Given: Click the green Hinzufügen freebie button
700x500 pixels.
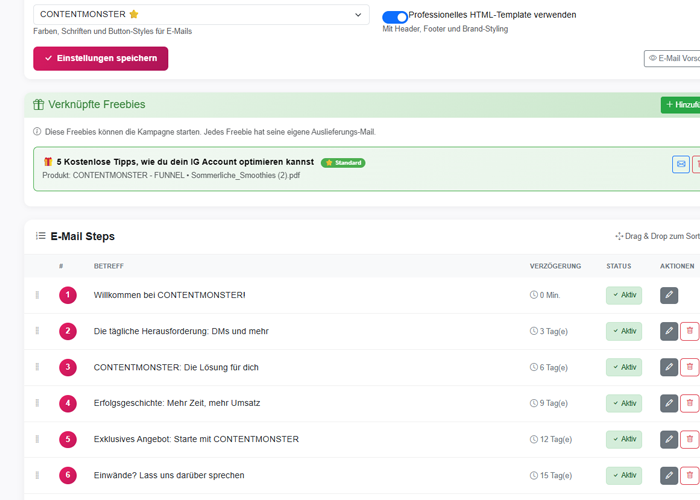Looking at the screenshot, I should click(x=681, y=105).
